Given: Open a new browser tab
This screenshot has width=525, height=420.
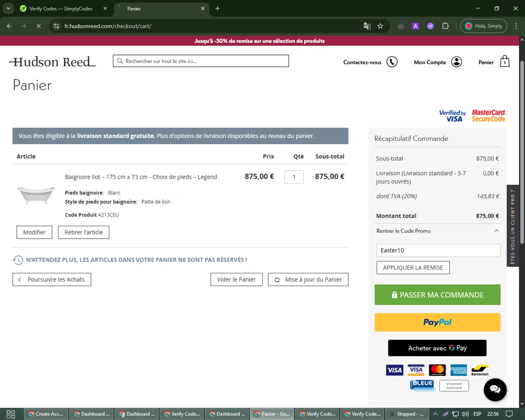Looking at the screenshot, I should pyautogui.click(x=217, y=8).
